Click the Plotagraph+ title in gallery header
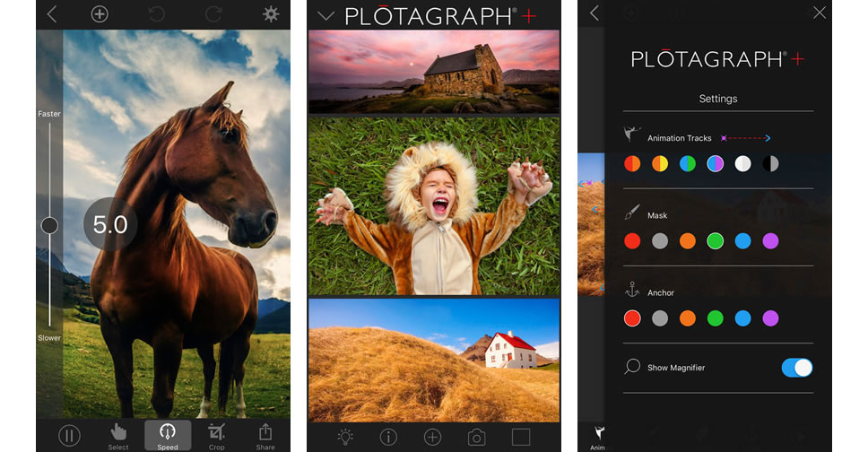 [440, 17]
